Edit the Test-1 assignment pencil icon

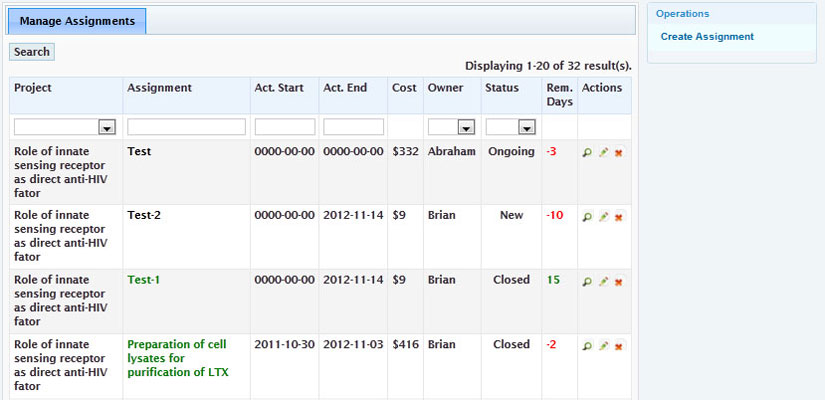click(603, 282)
